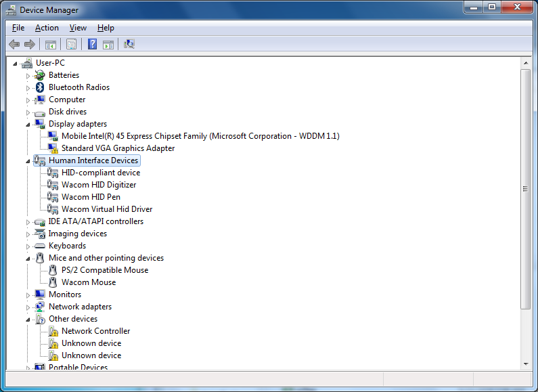Select the Wacom Mouse entry
Screen dimensions: 538x392
point(89,282)
